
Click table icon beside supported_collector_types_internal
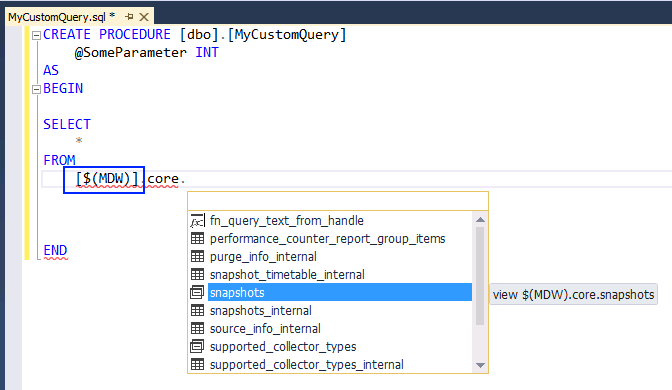click(197, 365)
